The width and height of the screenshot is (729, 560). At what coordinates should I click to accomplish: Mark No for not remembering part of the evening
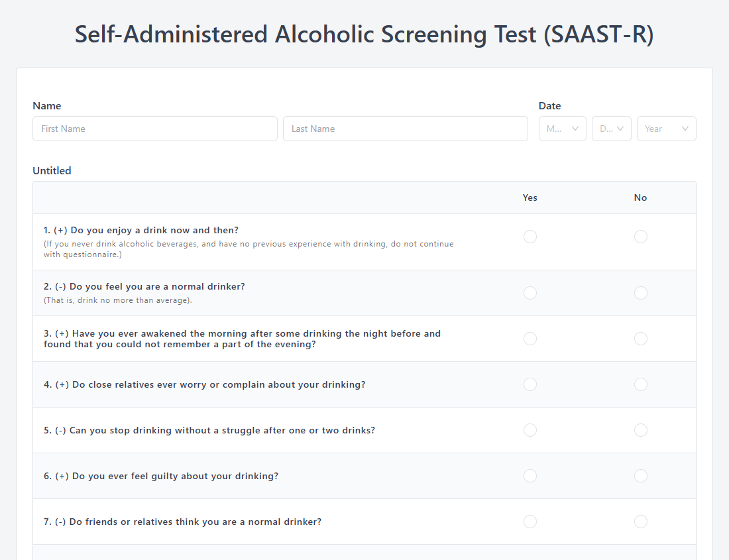pyautogui.click(x=640, y=339)
